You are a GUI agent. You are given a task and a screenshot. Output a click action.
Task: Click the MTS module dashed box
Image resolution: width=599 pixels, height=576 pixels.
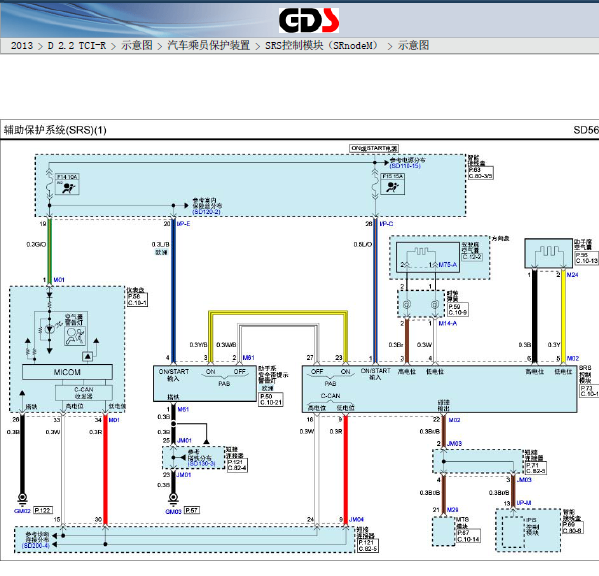pos(444,532)
